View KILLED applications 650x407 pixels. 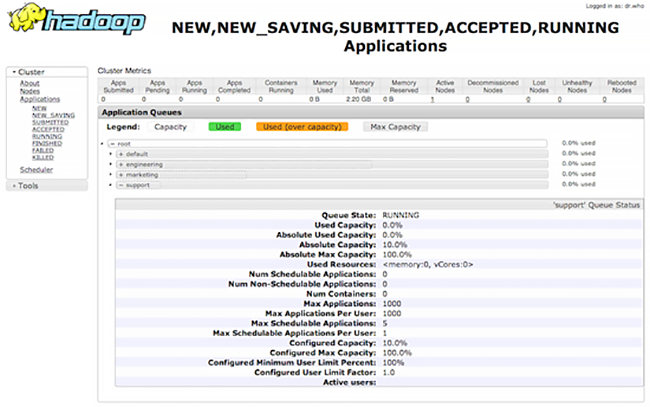pos(43,157)
